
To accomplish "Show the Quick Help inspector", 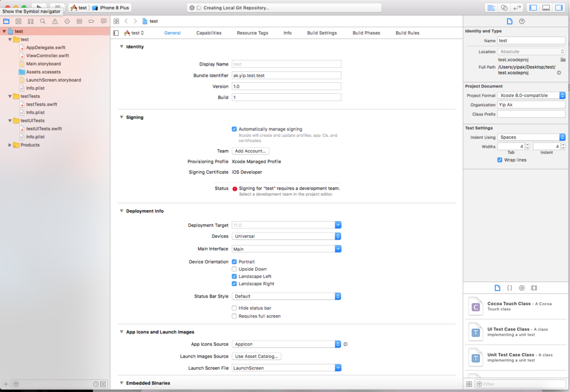I will tap(522, 22).
